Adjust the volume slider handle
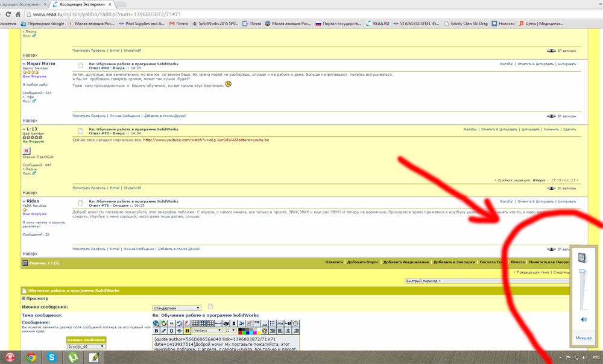Screen dimensions: 603x364 click(x=582, y=271)
